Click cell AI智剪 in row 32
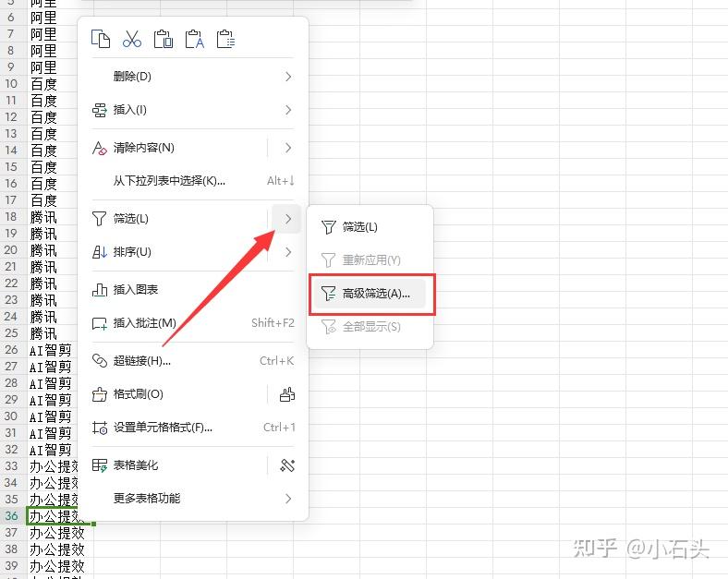The image size is (728, 579). [x=51, y=450]
